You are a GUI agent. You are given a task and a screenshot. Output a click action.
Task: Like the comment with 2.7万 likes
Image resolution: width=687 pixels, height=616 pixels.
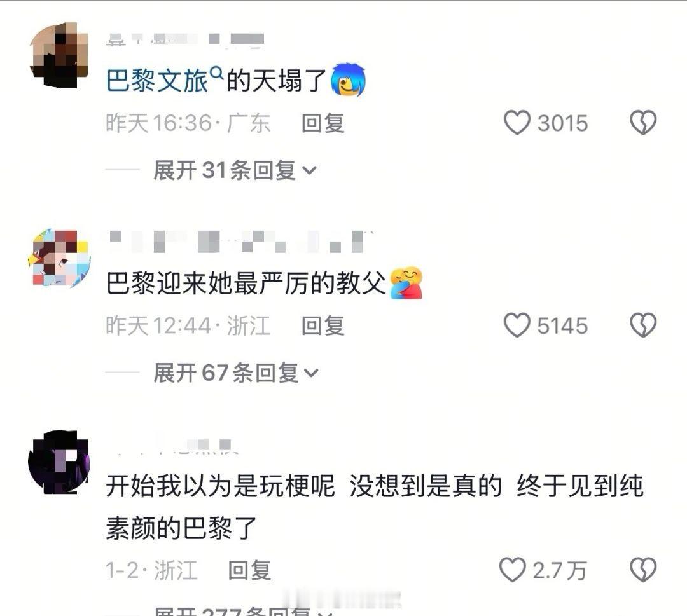pyautogui.click(x=512, y=570)
